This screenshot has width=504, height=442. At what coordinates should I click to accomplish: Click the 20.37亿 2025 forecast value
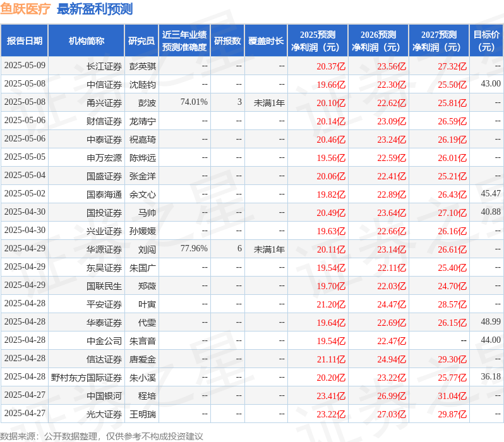click(331, 66)
